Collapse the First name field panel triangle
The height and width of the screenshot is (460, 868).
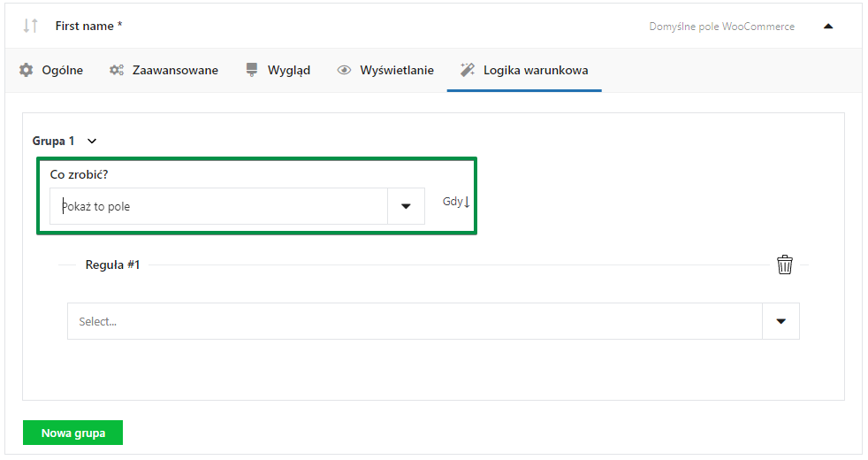coord(828,26)
